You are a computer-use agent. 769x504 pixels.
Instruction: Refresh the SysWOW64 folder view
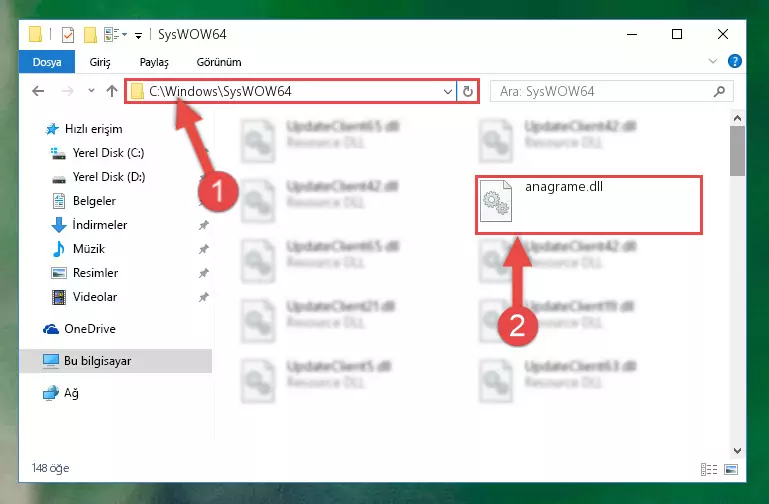tap(468, 92)
